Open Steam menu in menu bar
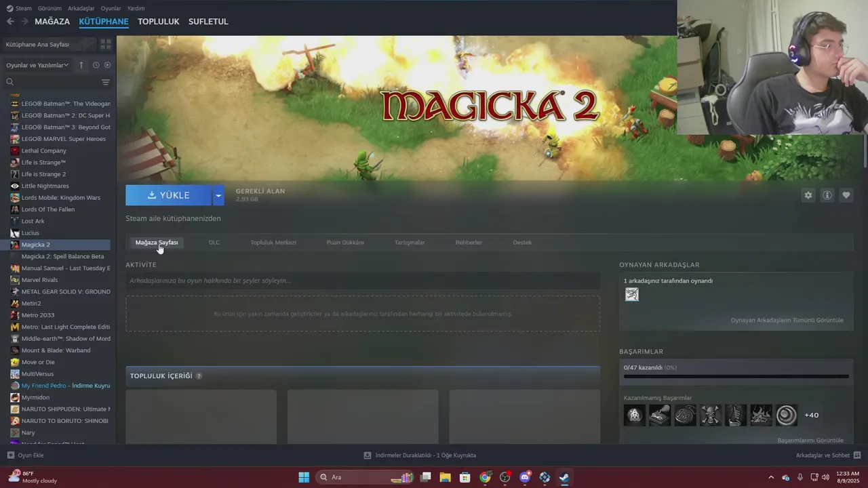Image resolution: width=868 pixels, height=488 pixels. coord(19,8)
